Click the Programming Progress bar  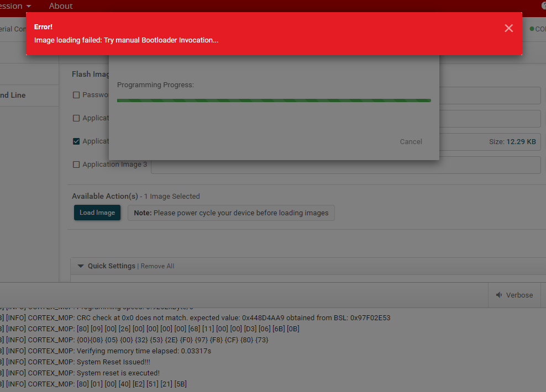click(274, 100)
